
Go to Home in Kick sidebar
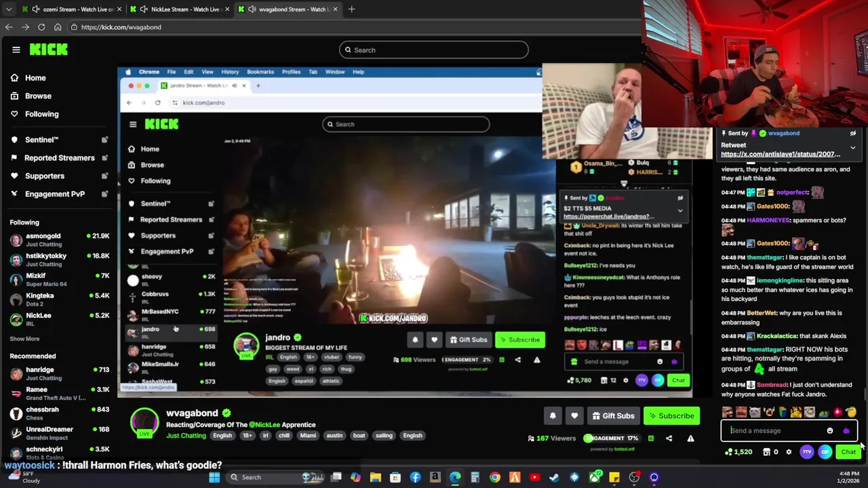(35, 78)
